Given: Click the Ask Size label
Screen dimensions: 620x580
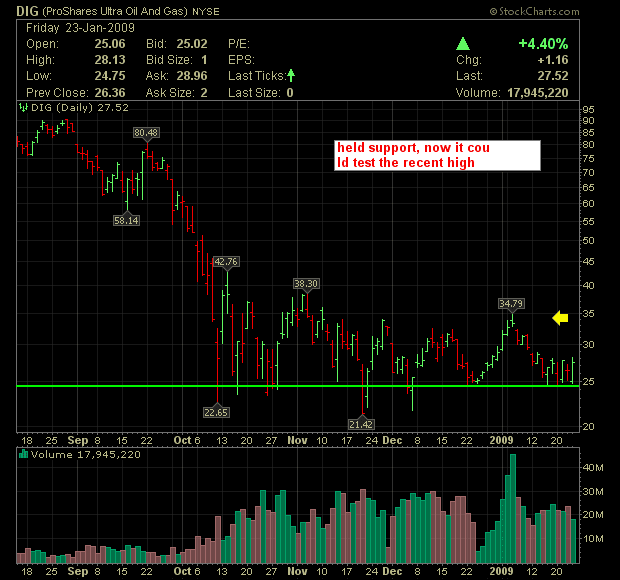Looking at the screenshot, I should (170, 93).
